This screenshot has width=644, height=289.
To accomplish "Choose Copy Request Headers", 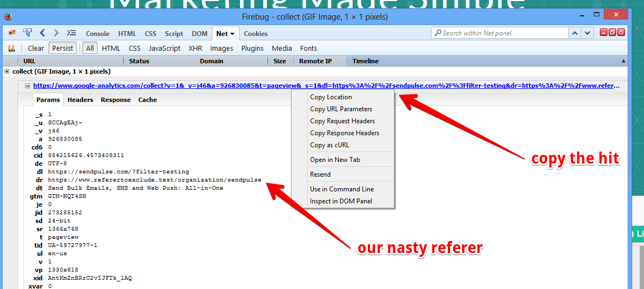I will 343,121.
